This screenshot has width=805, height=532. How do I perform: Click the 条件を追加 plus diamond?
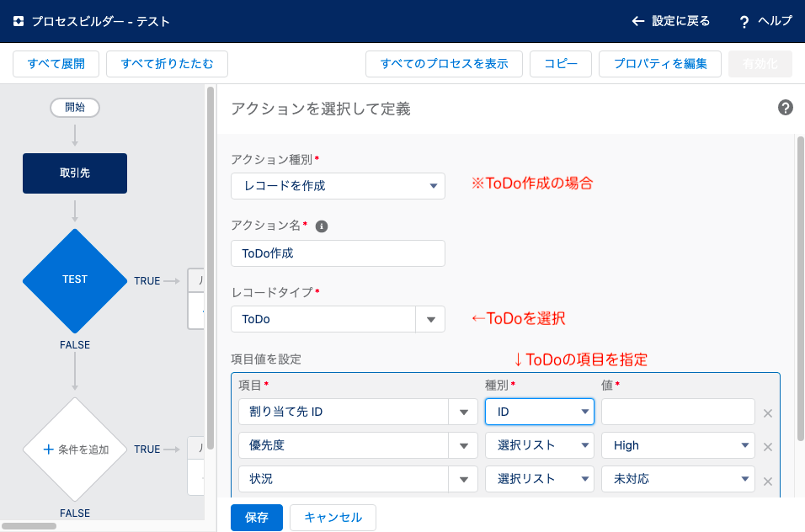[75, 450]
